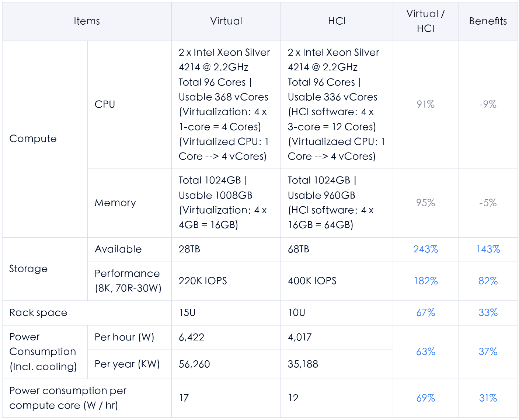Click the CPU sub-row label
Viewport: 519px width, 420px height.
[x=105, y=104]
